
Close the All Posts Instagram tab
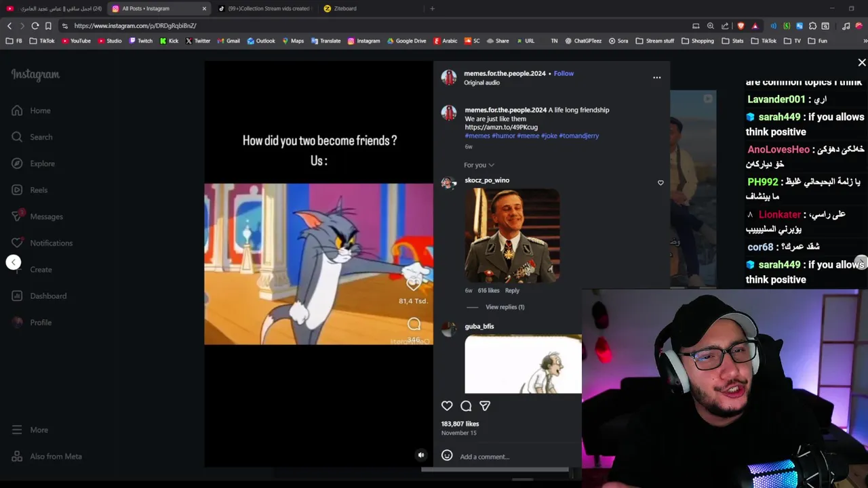click(204, 9)
